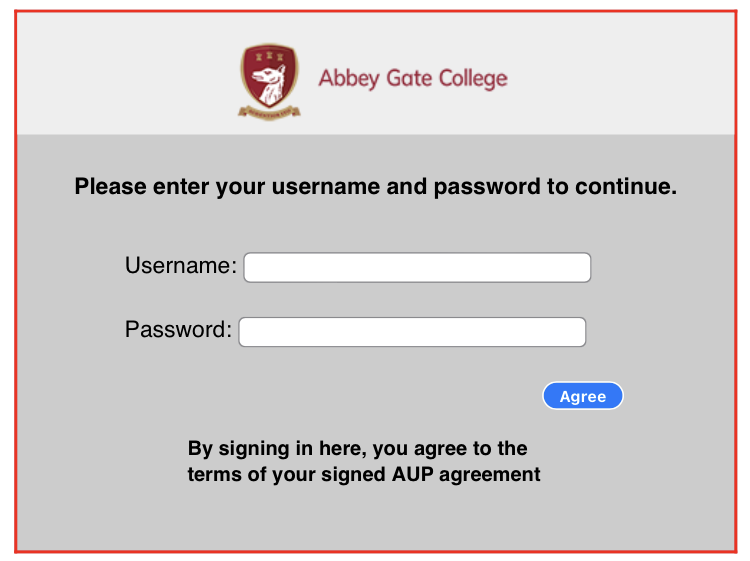
Task: Click the heading asking for username and password
Action: (x=376, y=187)
